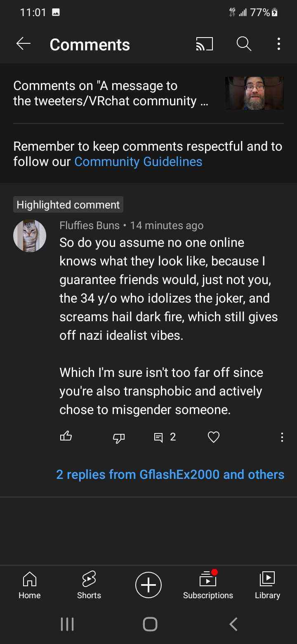The image size is (297, 644).
Task: Open the Library tab
Action: [267, 585]
